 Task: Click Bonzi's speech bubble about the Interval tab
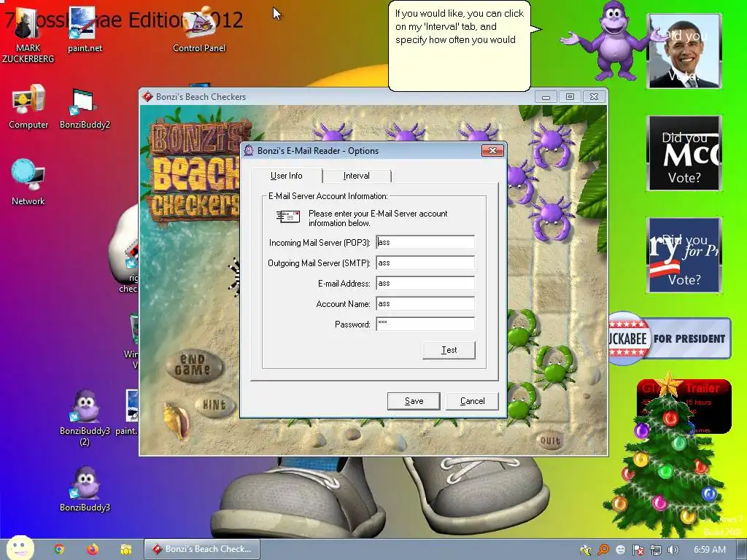[x=460, y=46]
